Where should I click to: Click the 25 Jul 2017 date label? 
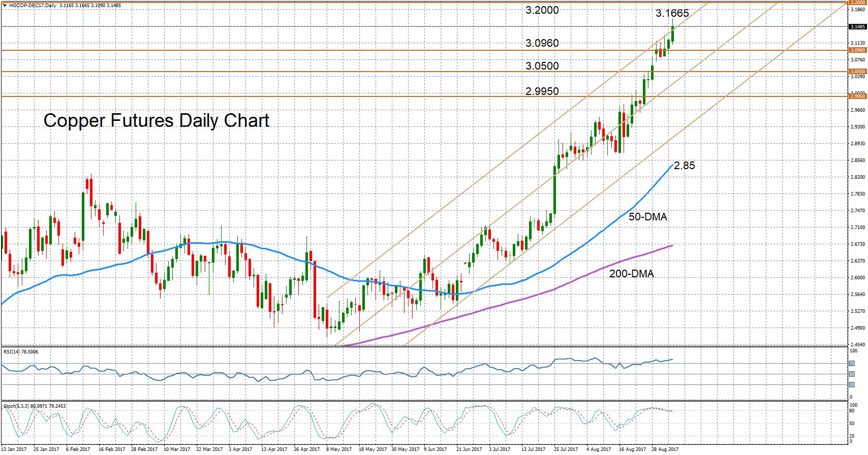point(566,449)
